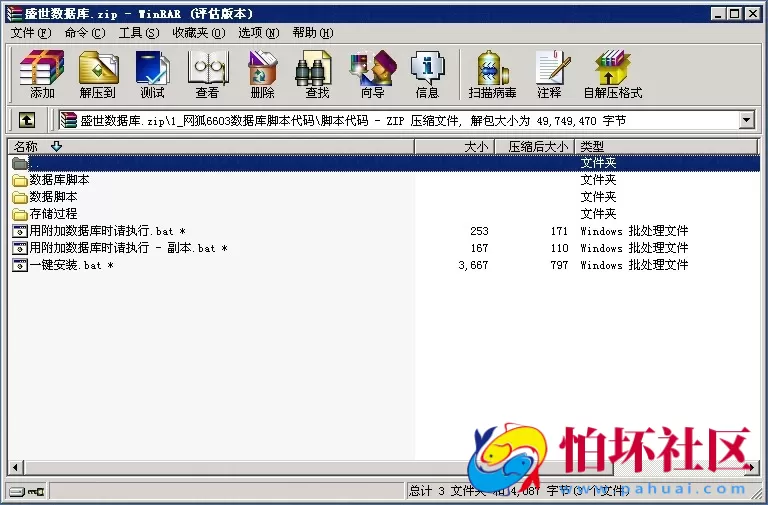The height and width of the screenshot is (505, 768).
Task: Click size value 167
Action: coord(479,248)
